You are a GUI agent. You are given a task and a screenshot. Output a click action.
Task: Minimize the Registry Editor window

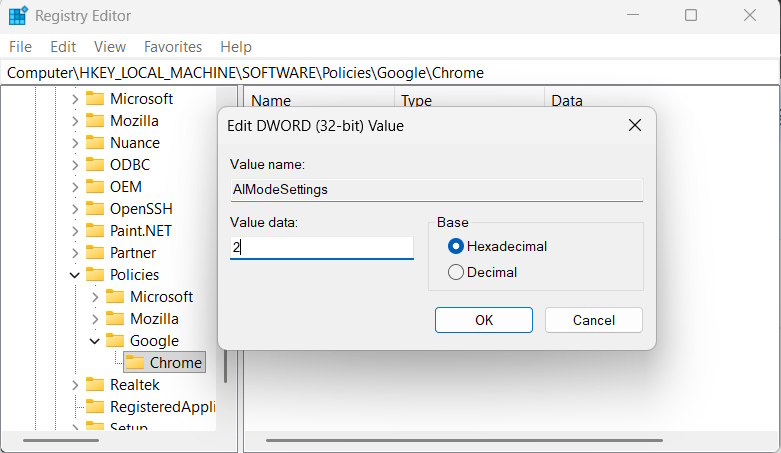(633, 15)
